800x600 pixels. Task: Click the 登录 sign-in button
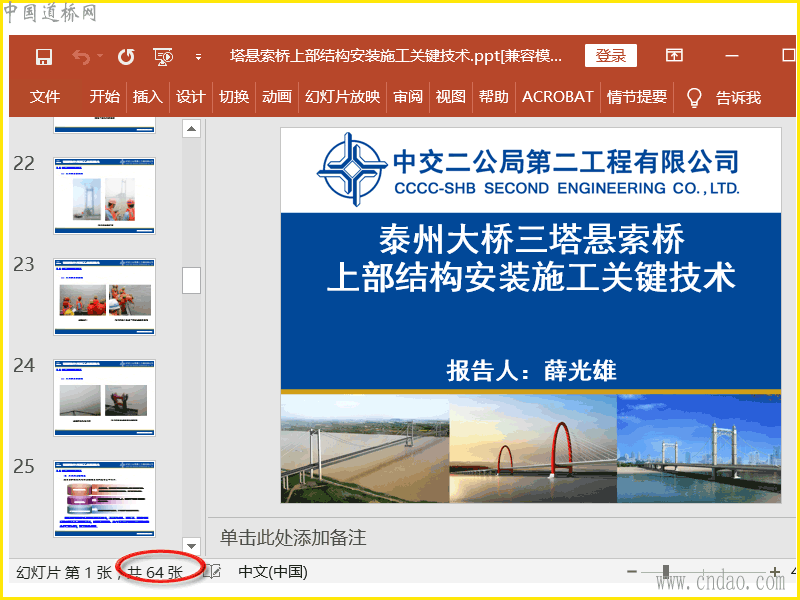pyautogui.click(x=611, y=56)
